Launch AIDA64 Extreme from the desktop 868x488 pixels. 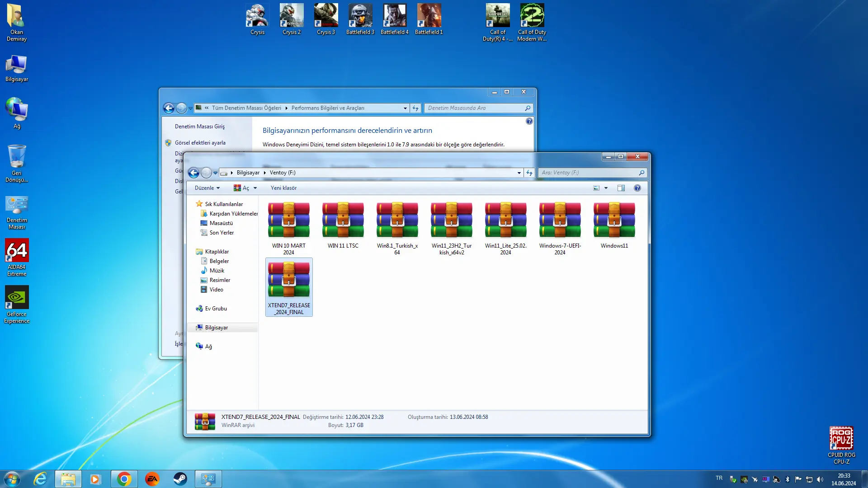(x=17, y=258)
